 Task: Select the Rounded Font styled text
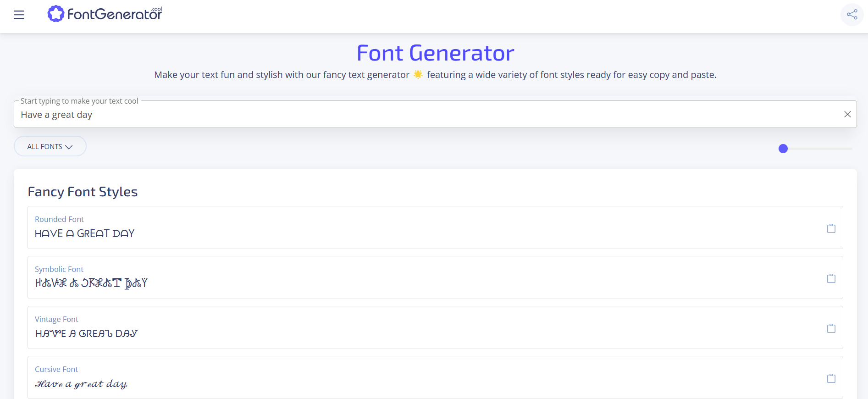tap(85, 233)
